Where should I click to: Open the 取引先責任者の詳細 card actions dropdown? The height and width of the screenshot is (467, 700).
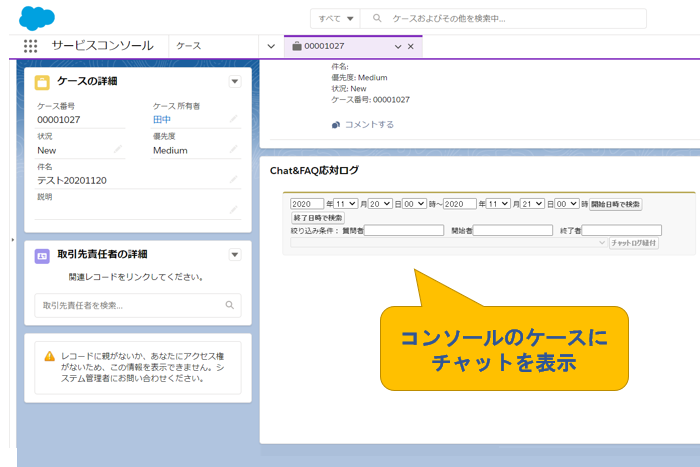coord(235,255)
